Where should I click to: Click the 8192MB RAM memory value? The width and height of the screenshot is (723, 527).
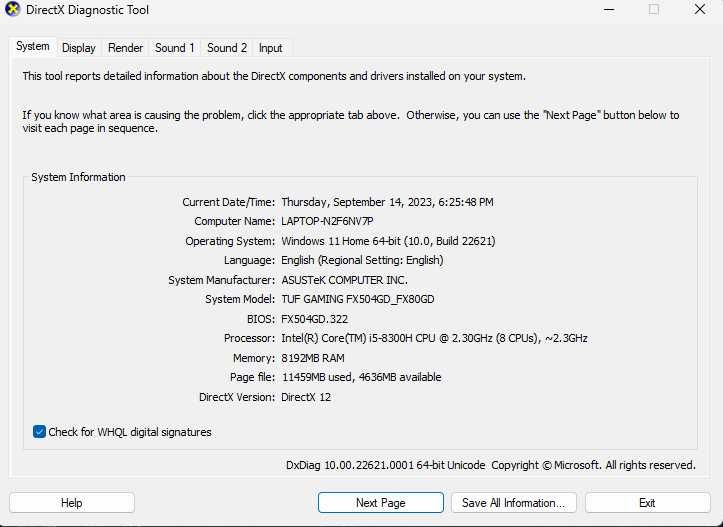tap(313, 358)
